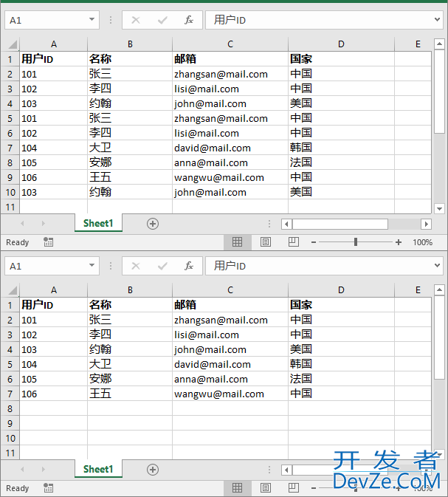The height and width of the screenshot is (497, 448).
Task: Switch to Normal view in bottom window
Action: click(238, 488)
